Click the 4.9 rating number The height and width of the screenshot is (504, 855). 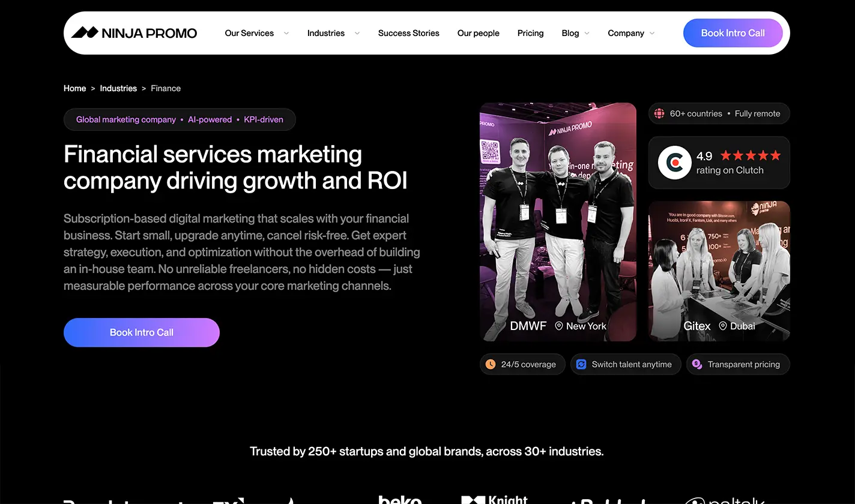(x=704, y=156)
